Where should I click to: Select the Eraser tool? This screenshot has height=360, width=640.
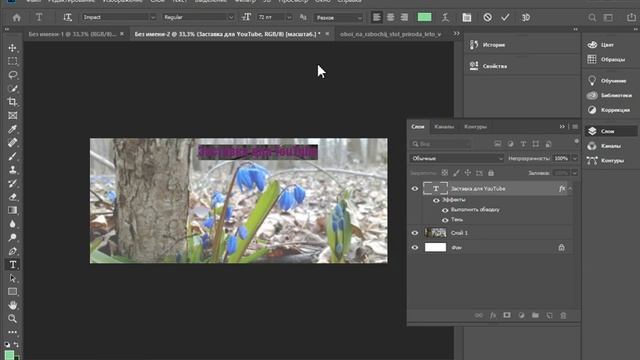click(x=12, y=197)
